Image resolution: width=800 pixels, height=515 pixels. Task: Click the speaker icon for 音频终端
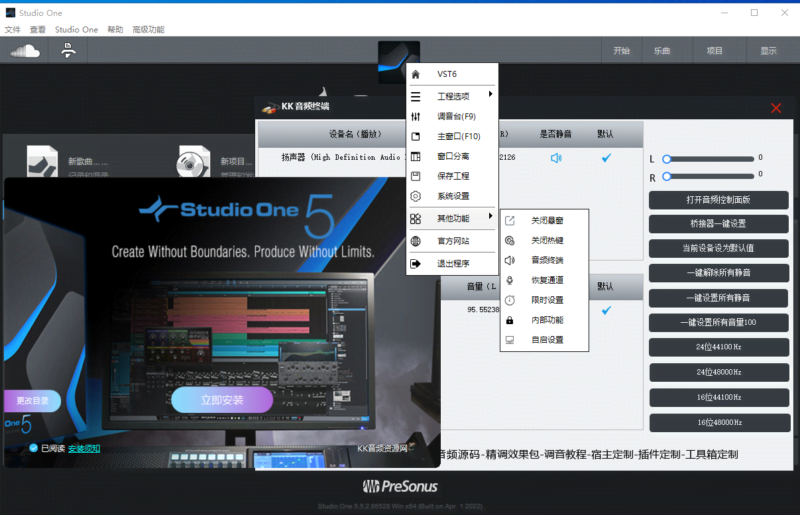tap(510, 260)
